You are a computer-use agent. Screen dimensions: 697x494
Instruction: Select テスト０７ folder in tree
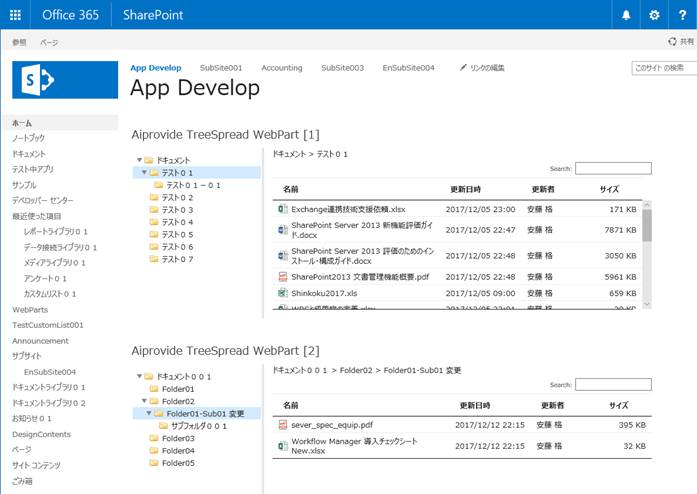tap(177, 259)
